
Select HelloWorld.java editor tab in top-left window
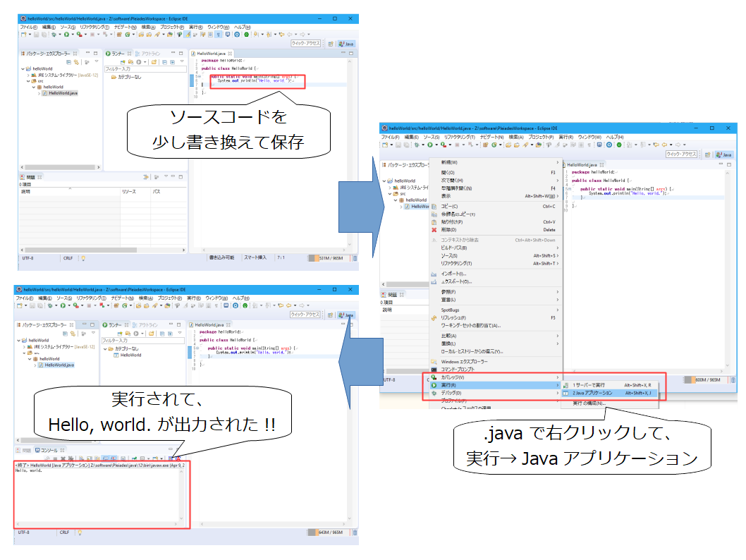[x=212, y=54]
